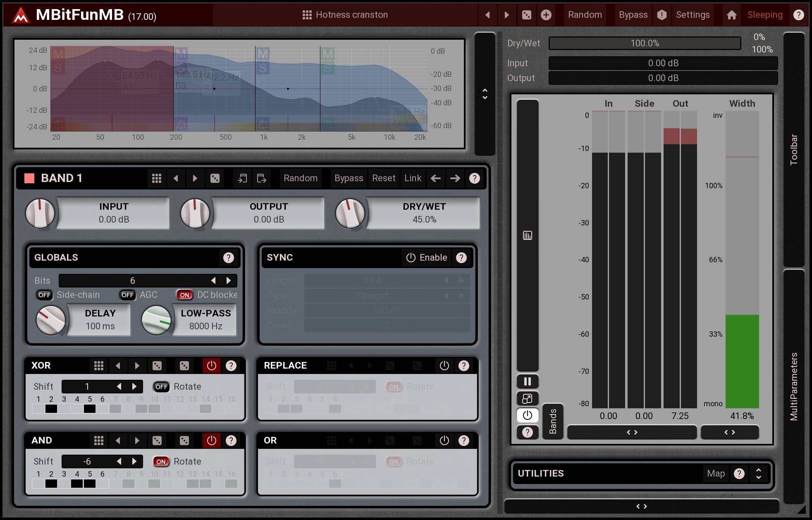Toggle the AGC off switch
812x520 pixels.
click(x=127, y=295)
